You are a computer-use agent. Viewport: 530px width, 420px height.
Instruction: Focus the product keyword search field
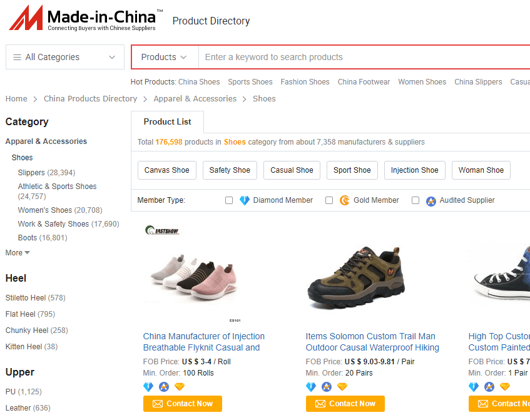click(363, 57)
